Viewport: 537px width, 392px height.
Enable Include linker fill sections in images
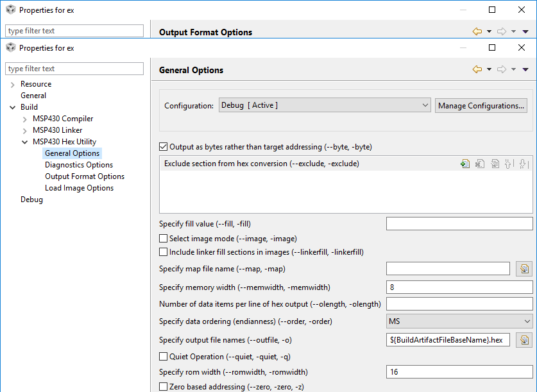(163, 252)
